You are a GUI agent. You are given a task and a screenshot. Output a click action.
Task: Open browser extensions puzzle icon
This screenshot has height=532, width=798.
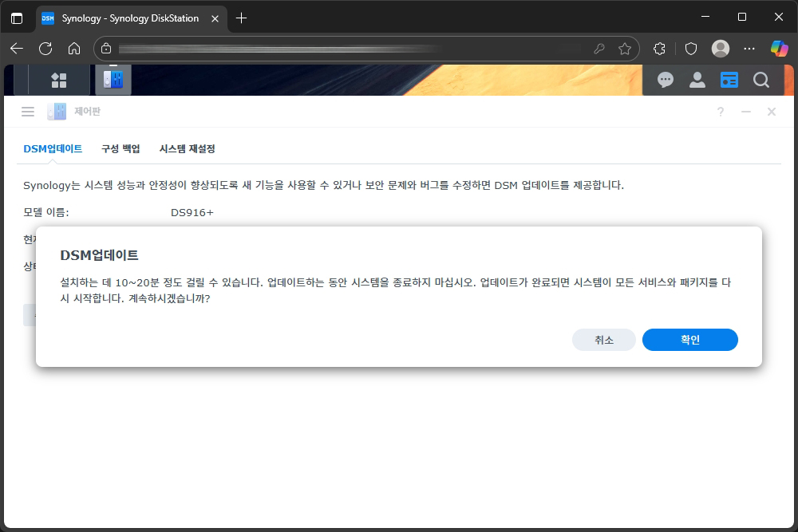click(660, 49)
